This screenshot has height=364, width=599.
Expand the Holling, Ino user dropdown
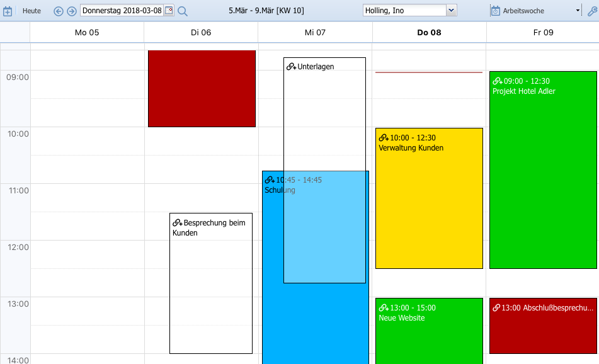point(451,11)
